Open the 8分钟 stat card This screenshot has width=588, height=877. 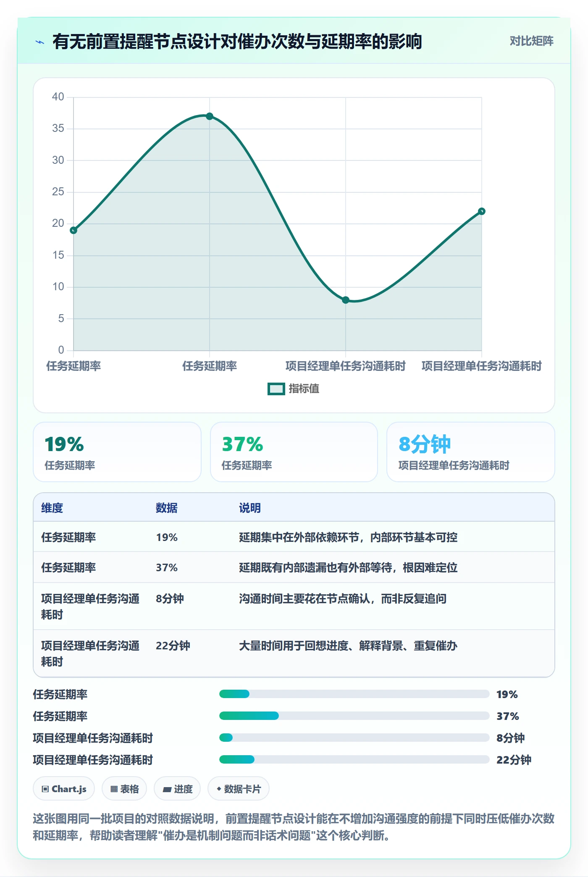click(x=471, y=452)
